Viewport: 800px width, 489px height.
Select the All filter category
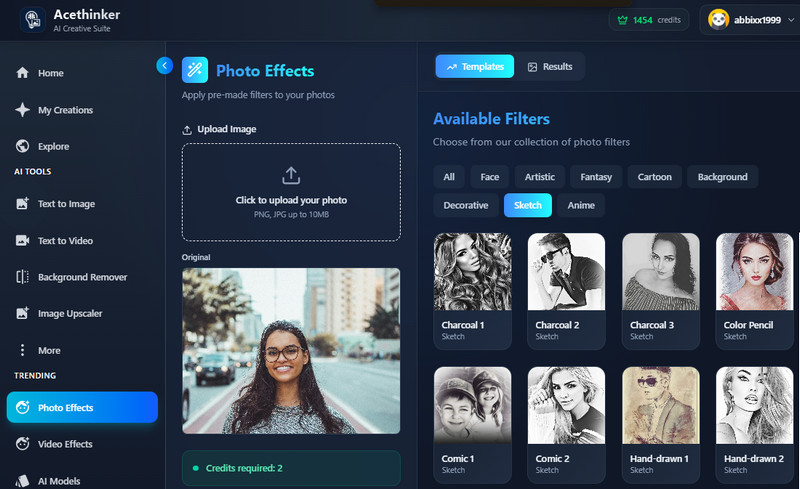[x=449, y=177]
